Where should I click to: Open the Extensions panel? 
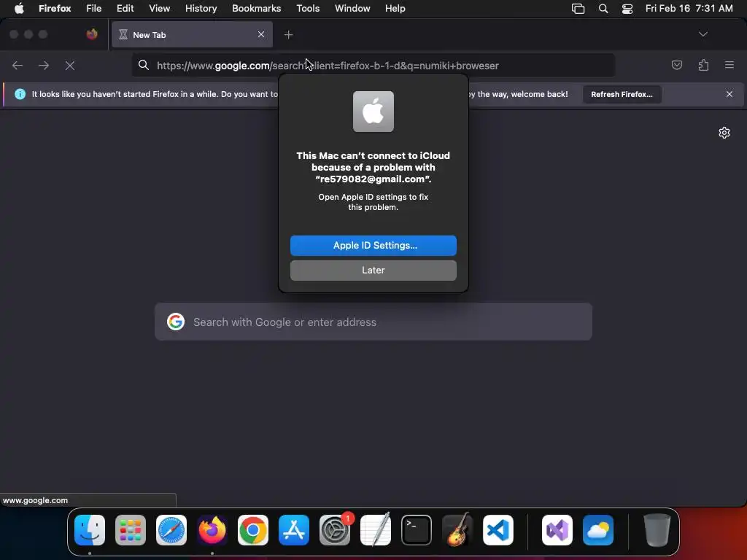tap(703, 65)
